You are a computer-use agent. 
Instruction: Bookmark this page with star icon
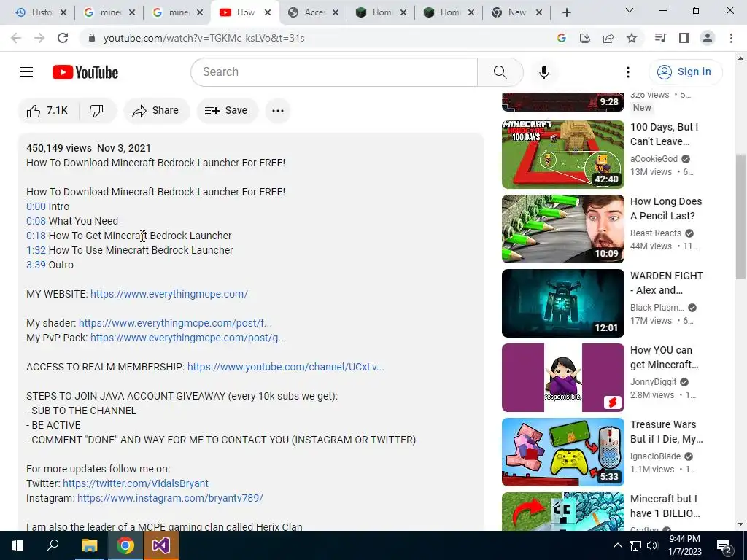(x=632, y=38)
